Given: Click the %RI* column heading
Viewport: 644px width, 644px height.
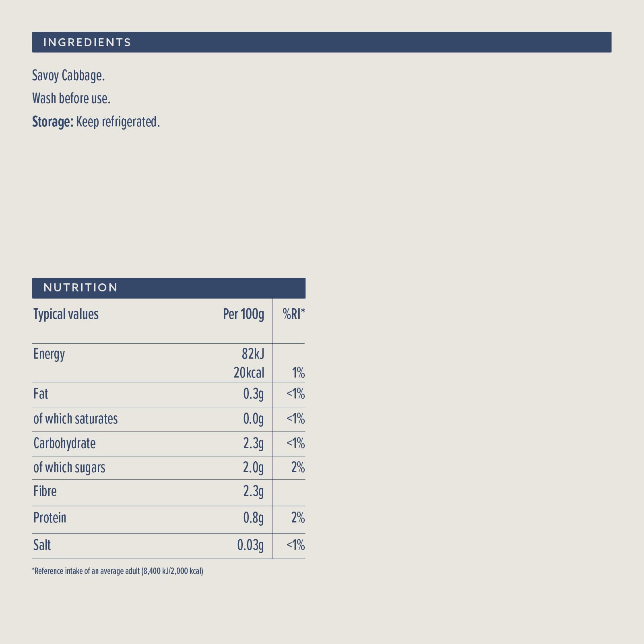Looking at the screenshot, I should click(x=294, y=314).
